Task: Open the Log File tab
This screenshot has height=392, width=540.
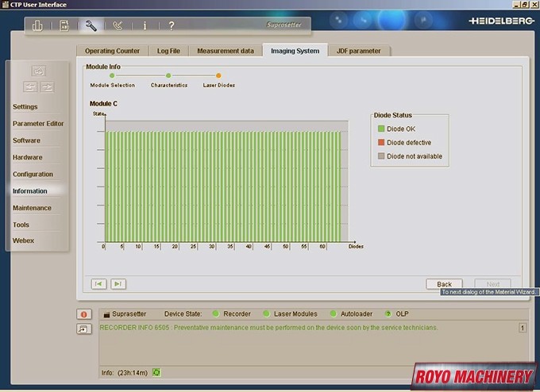Action: [x=168, y=51]
